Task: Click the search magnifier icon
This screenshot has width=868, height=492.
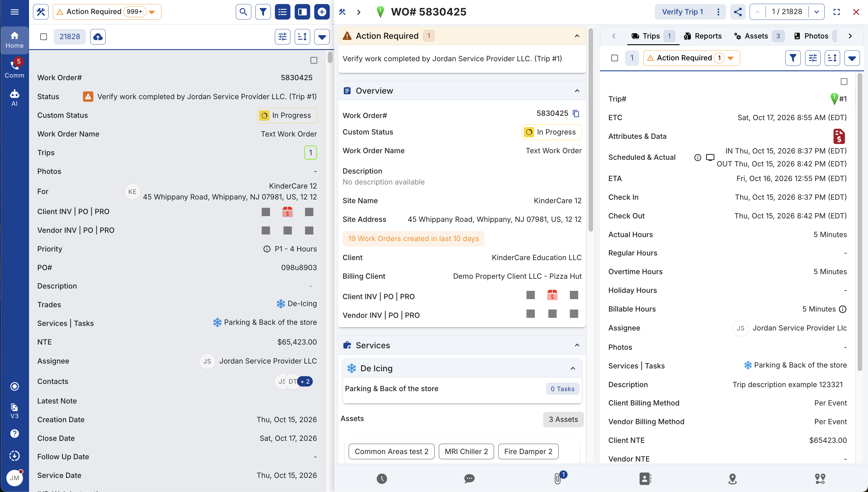Action: coord(243,12)
